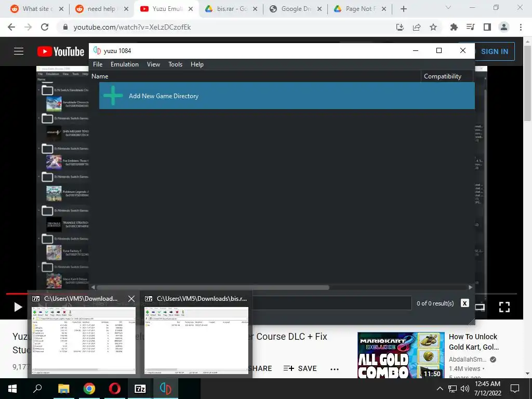Go to the YouTube home logo
Image resolution: width=532 pixels, height=399 pixels.
[61, 51]
